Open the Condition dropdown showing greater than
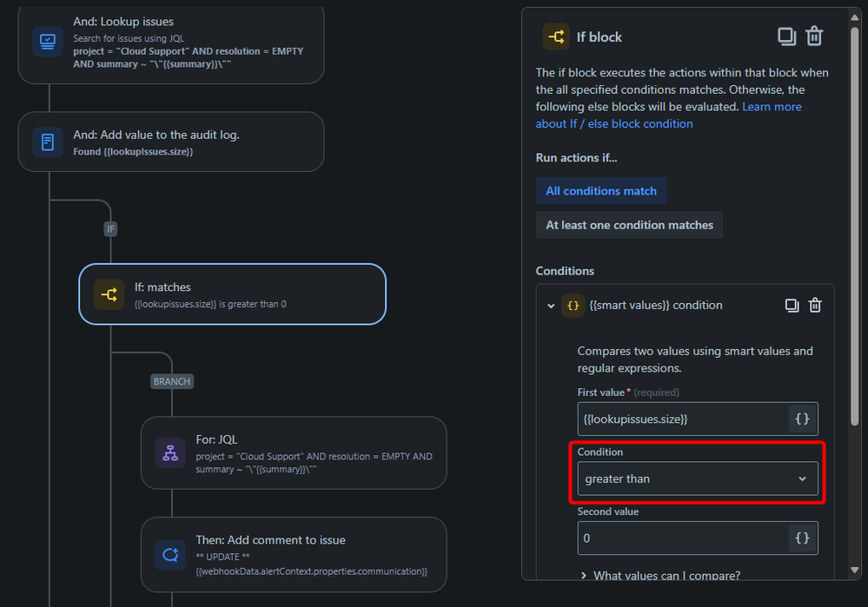Image resolution: width=868 pixels, height=607 pixels. (x=698, y=478)
